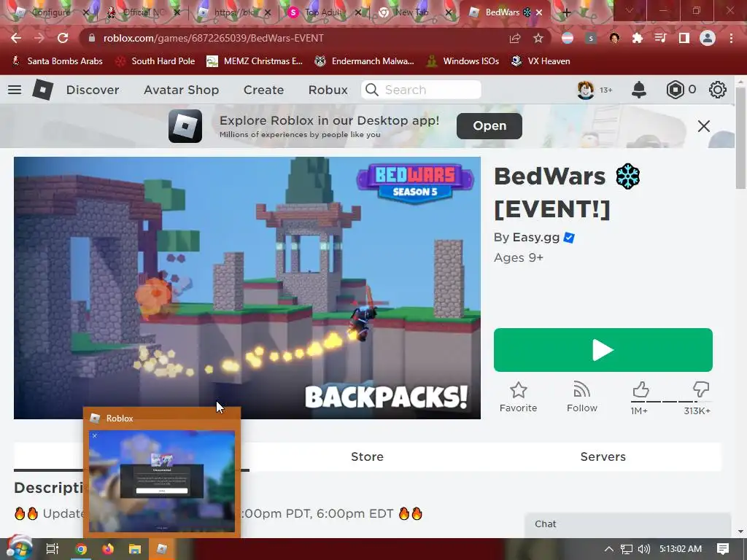Open the Avatar Shop menu item
The height and width of the screenshot is (560, 747).
tap(181, 90)
